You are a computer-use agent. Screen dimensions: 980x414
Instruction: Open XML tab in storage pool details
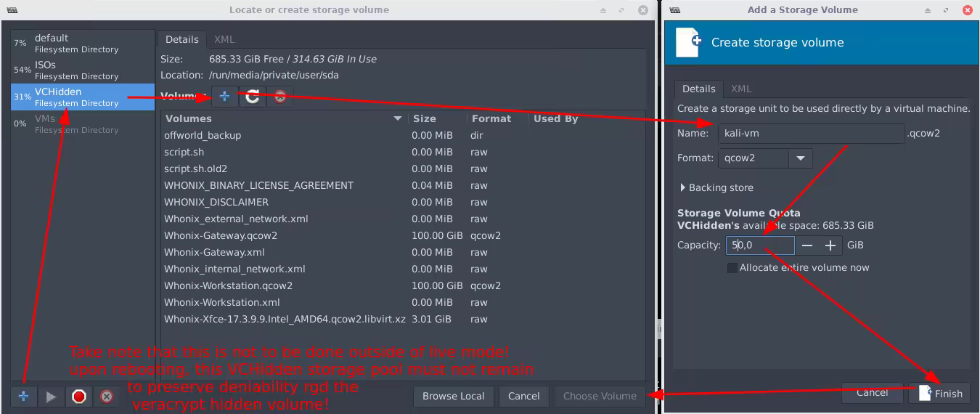tap(224, 39)
